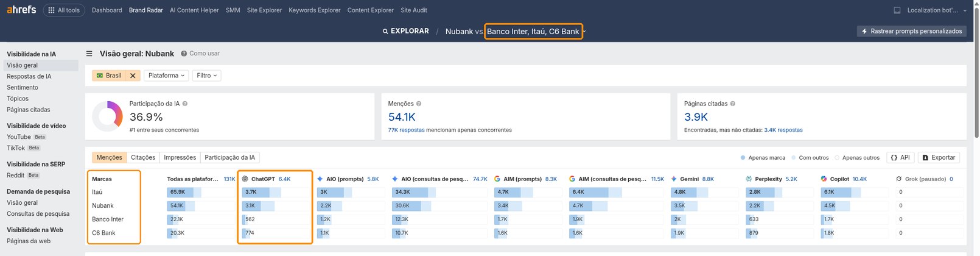
Task: Open Content Explorer
Action: point(371,10)
